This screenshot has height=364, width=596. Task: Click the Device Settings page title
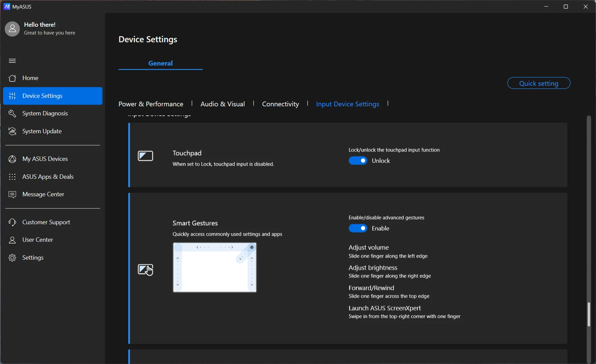coord(148,39)
